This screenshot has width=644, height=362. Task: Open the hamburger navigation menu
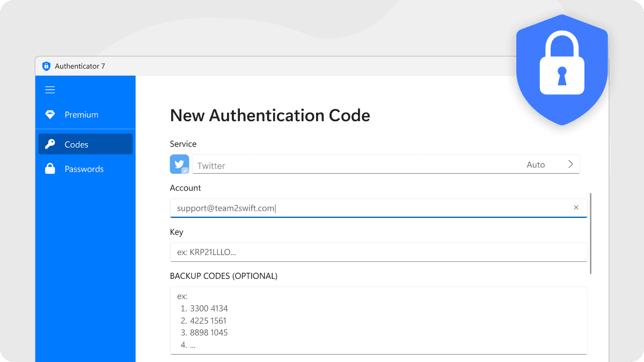point(50,90)
